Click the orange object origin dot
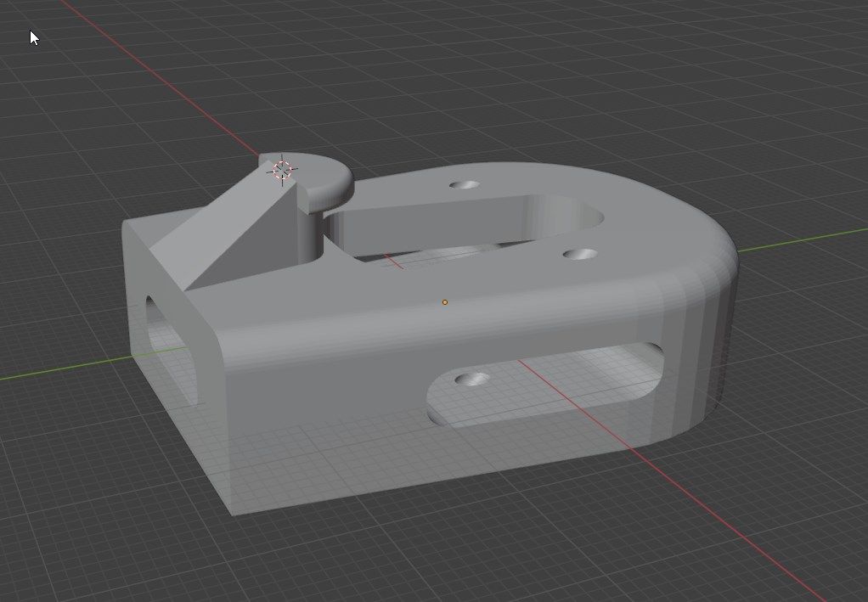The image size is (868, 602). tap(444, 302)
